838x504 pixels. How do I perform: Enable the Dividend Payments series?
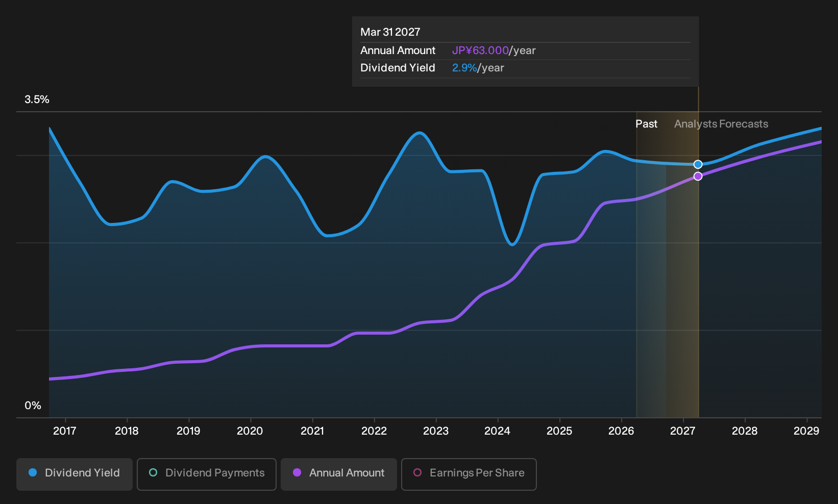[x=207, y=474]
